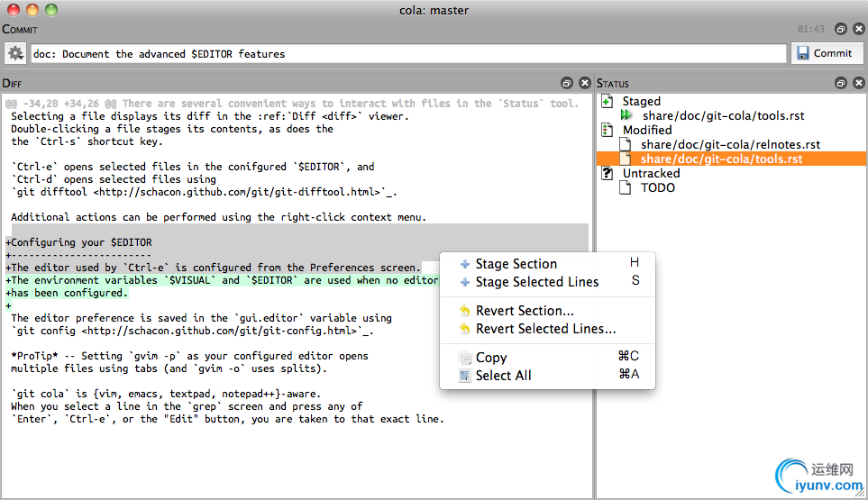Collapse the Untracked group in Status
The width and height of the screenshot is (868, 500).
(x=608, y=174)
